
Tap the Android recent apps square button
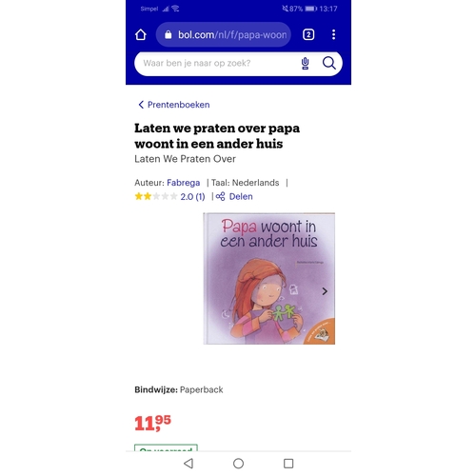[288, 464]
